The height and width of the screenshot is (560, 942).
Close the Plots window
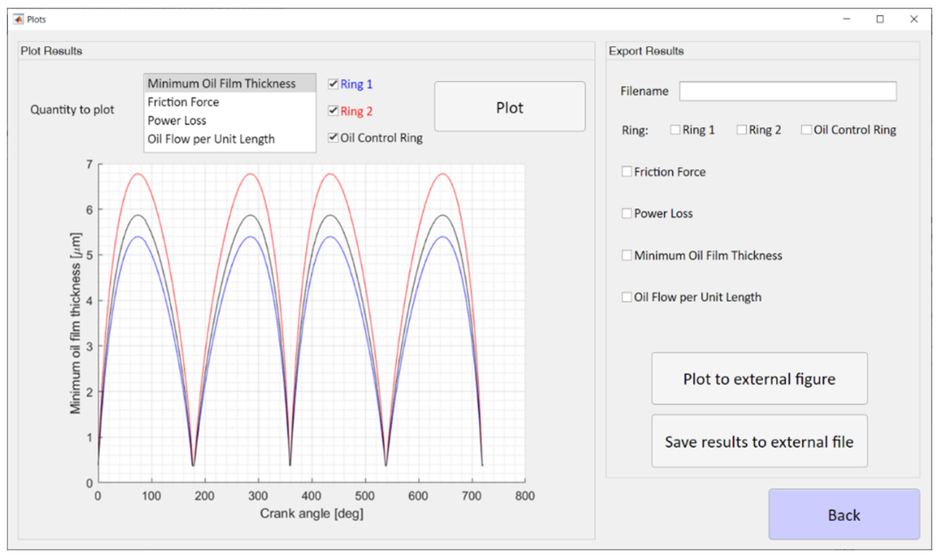(x=914, y=19)
